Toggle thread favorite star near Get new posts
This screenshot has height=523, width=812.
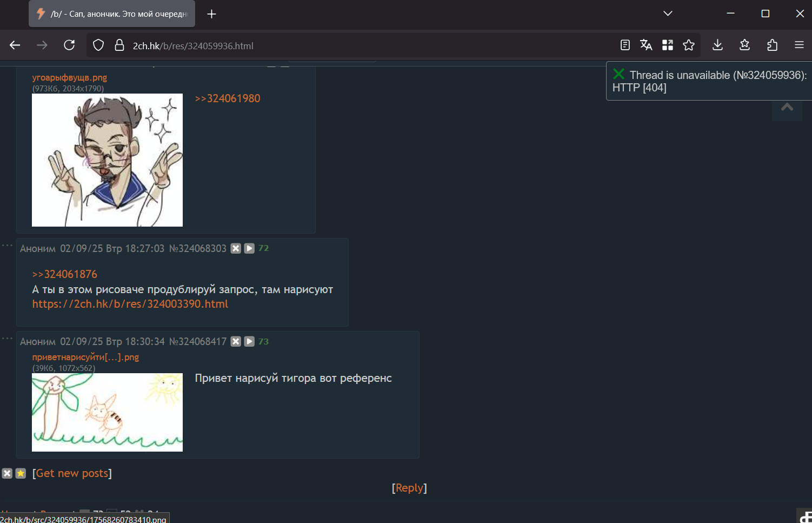(x=21, y=473)
